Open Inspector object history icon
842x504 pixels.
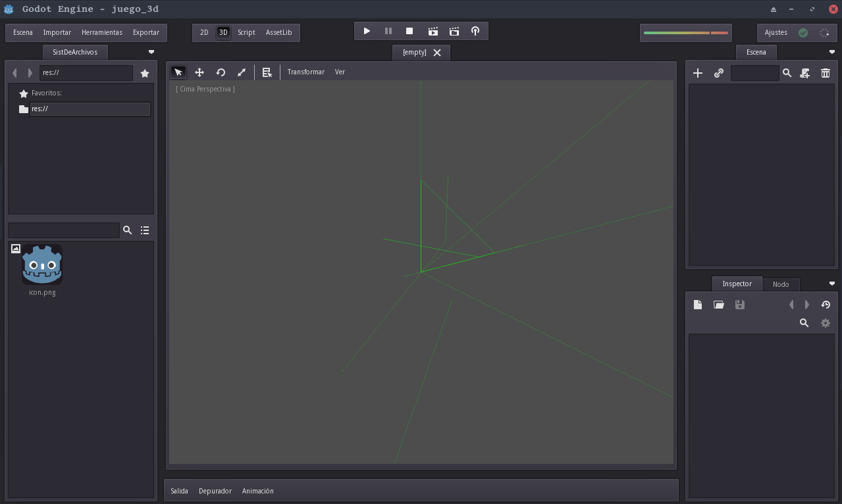[826, 305]
